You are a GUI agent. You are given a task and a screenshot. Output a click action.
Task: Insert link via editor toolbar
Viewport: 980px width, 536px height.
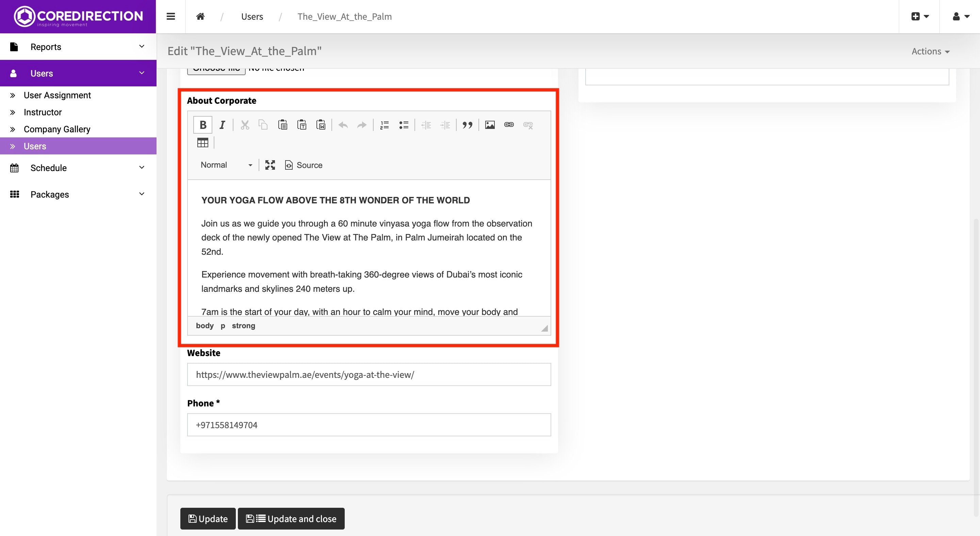(x=509, y=125)
